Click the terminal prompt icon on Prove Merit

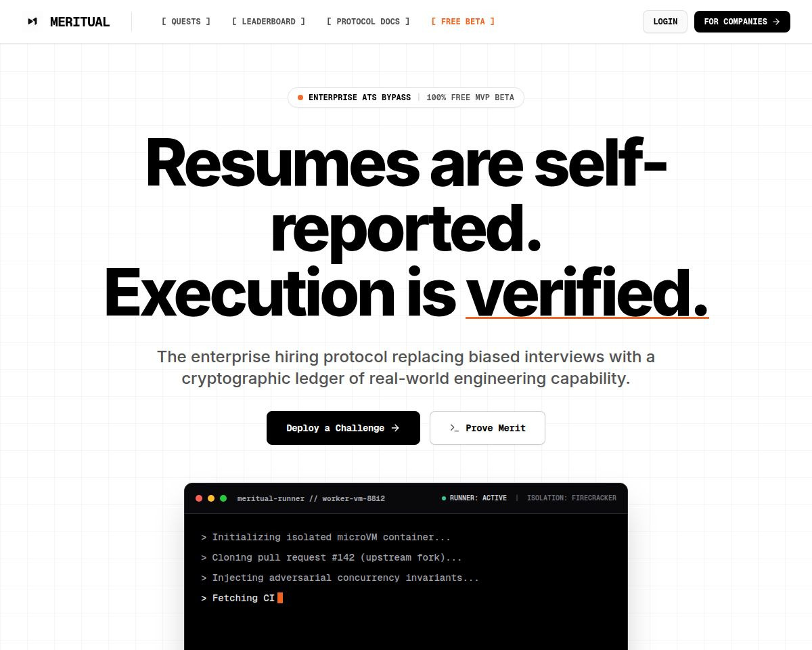(x=455, y=428)
